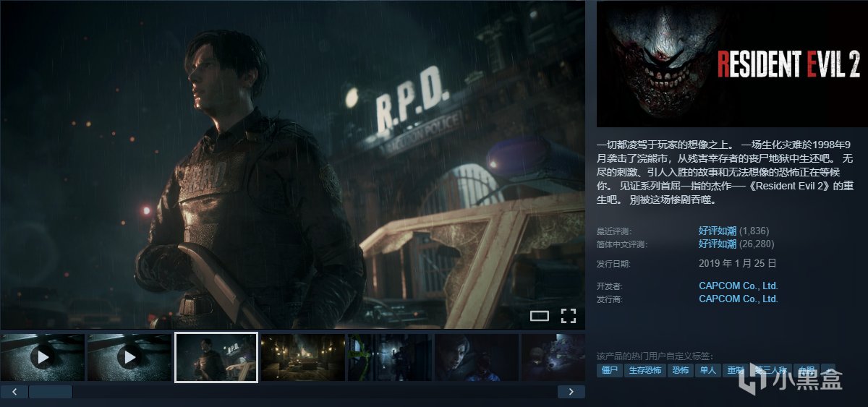Open the candlelit hall screenshot thumbnail
This screenshot has height=407, width=868.
click(x=303, y=357)
